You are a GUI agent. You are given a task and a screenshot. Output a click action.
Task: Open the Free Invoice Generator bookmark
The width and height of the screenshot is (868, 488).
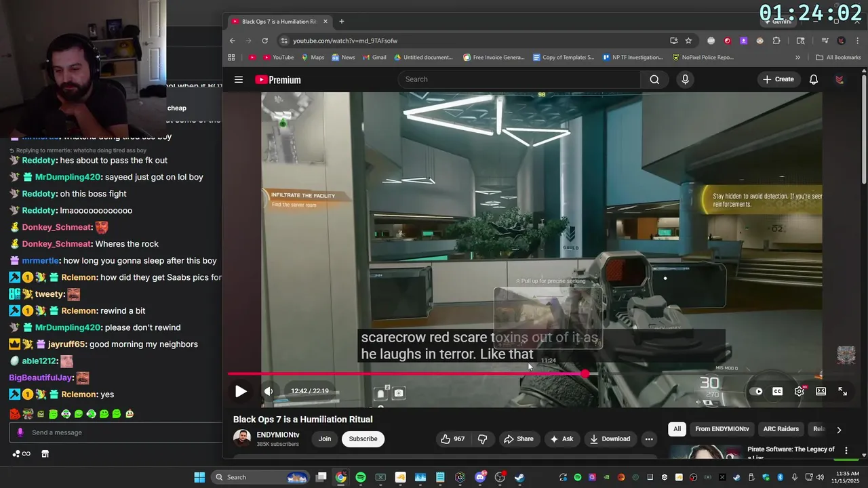pyautogui.click(x=494, y=58)
